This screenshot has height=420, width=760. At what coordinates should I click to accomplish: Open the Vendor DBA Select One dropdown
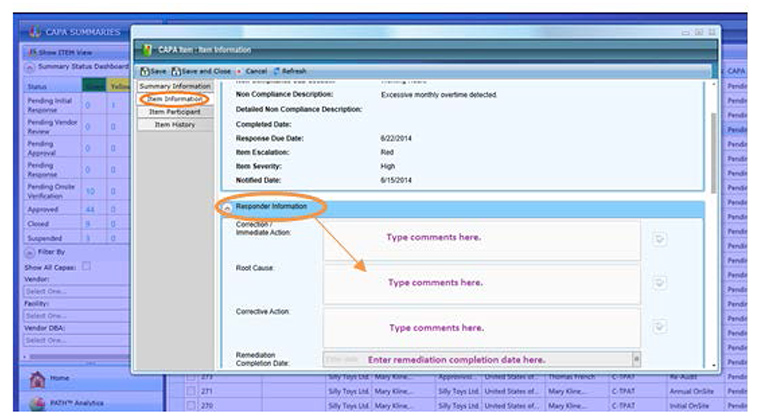coord(77,340)
